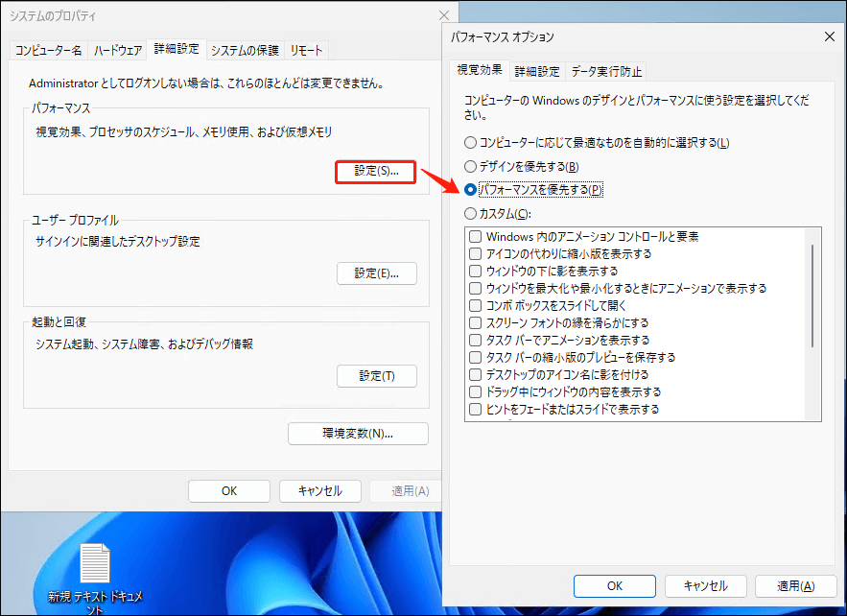Select 詳細設定 tab in システムのプロパティ
Image resolution: width=847 pixels, height=616 pixels.
[x=176, y=49]
